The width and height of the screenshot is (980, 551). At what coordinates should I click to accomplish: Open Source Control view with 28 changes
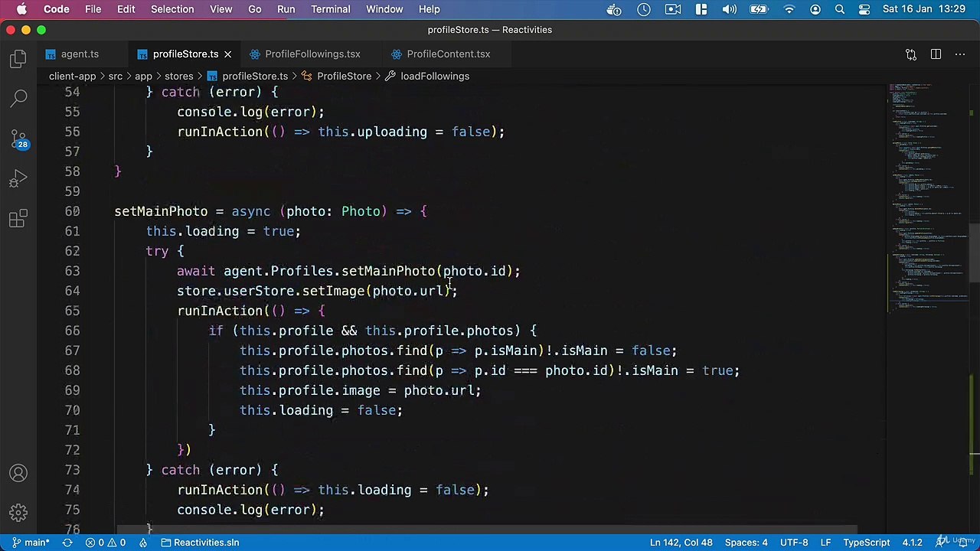point(18,139)
